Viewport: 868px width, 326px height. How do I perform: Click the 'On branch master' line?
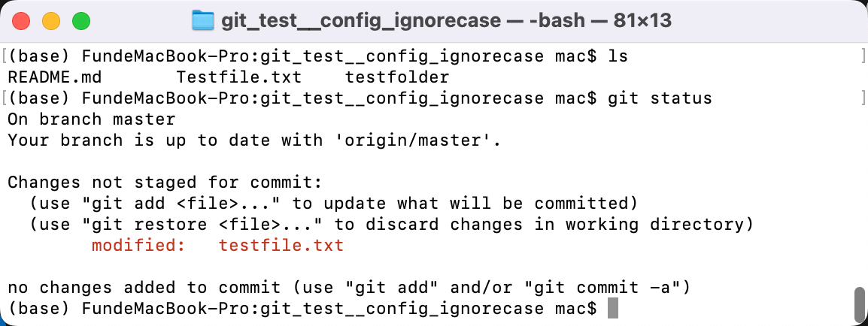click(91, 119)
